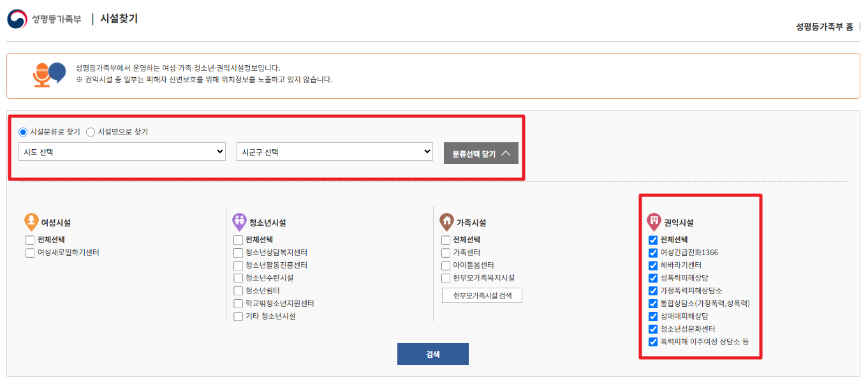Image resolution: width=868 pixels, height=384 pixels.
Task: Check the 여성새로일하기센터 checkbox
Action: pos(29,253)
